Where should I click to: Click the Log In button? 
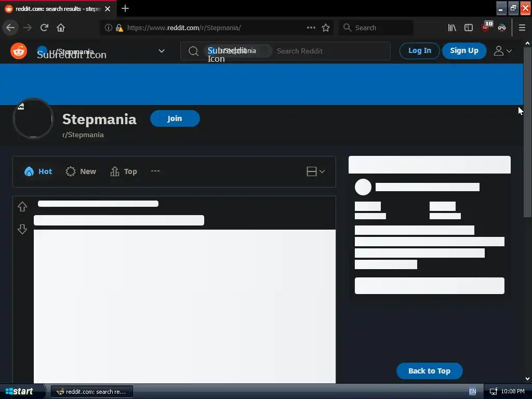pyautogui.click(x=419, y=50)
